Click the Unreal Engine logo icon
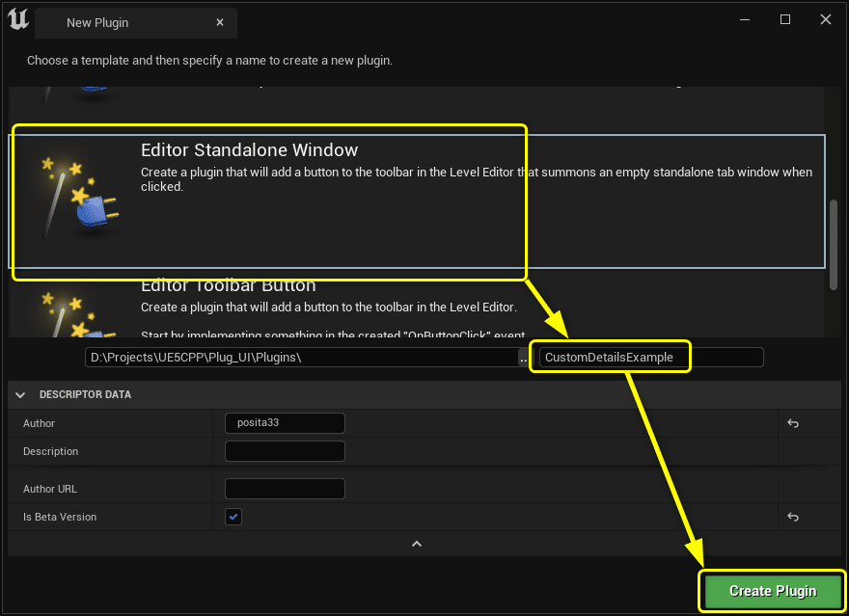Viewport: 849px width, 616px height. 17,19
